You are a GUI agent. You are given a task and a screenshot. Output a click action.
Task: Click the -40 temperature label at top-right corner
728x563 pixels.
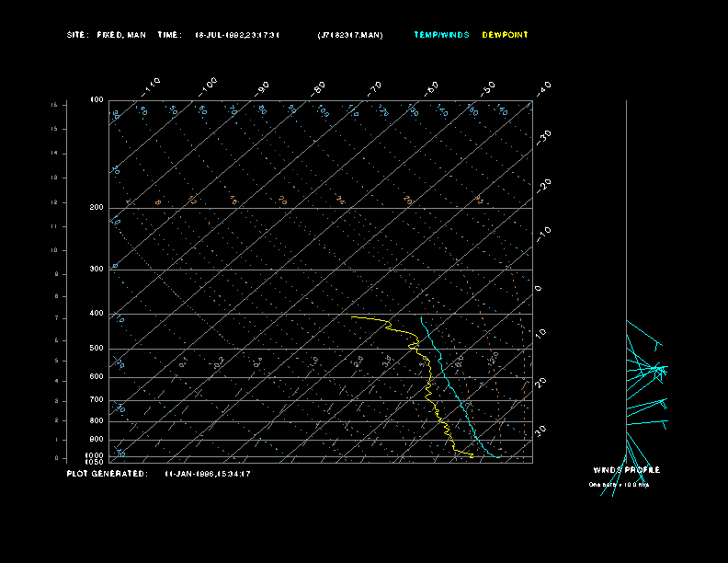[x=544, y=88]
